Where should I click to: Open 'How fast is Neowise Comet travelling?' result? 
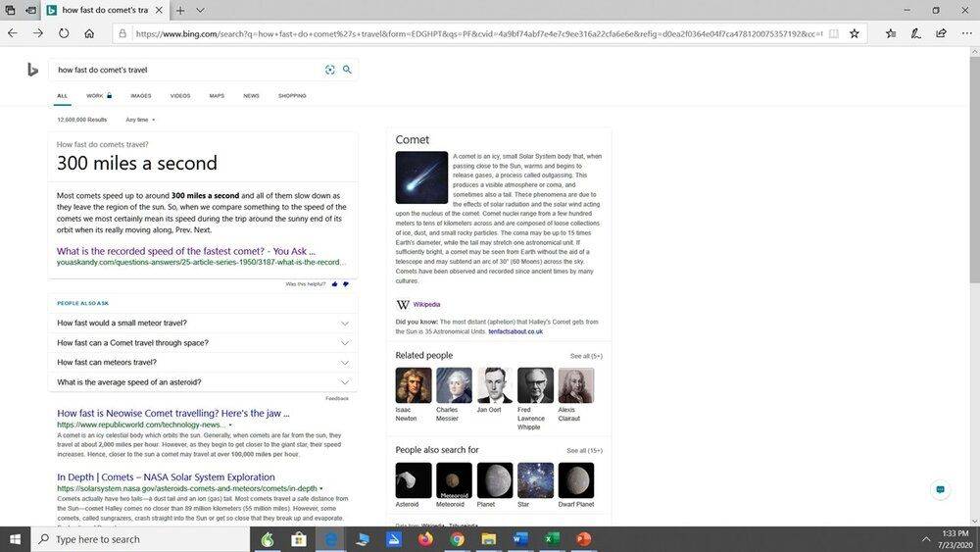coord(173,413)
